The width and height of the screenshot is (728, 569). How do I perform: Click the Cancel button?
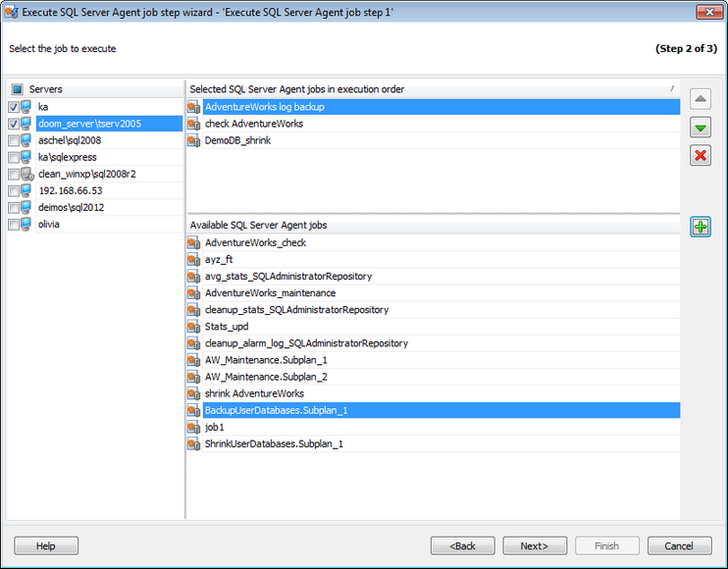click(x=679, y=545)
